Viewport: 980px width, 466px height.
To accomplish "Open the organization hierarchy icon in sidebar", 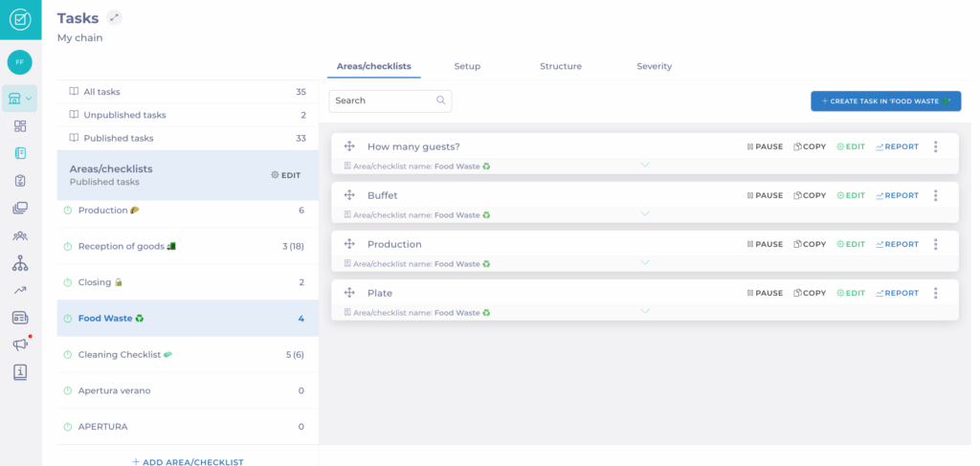I will coord(20,263).
